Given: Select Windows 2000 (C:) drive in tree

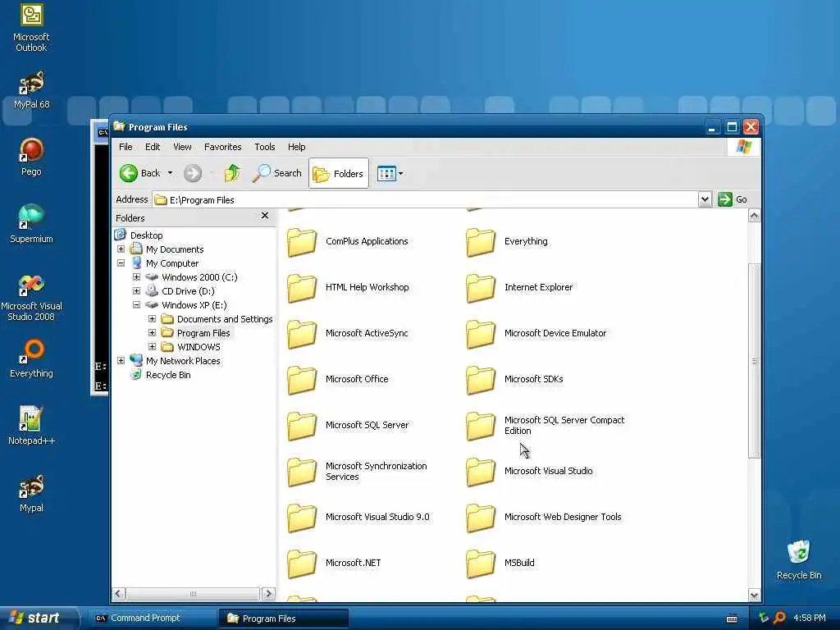Looking at the screenshot, I should click(199, 277).
